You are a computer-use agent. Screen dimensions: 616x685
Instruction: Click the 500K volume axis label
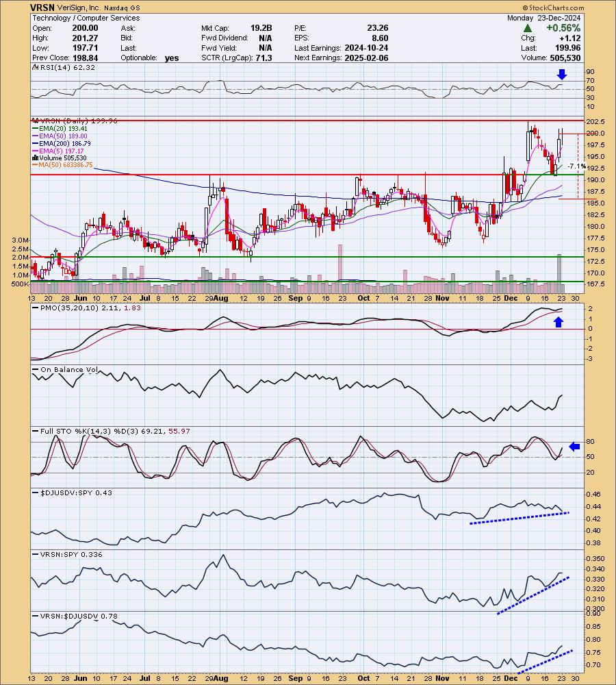tap(20, 284)
